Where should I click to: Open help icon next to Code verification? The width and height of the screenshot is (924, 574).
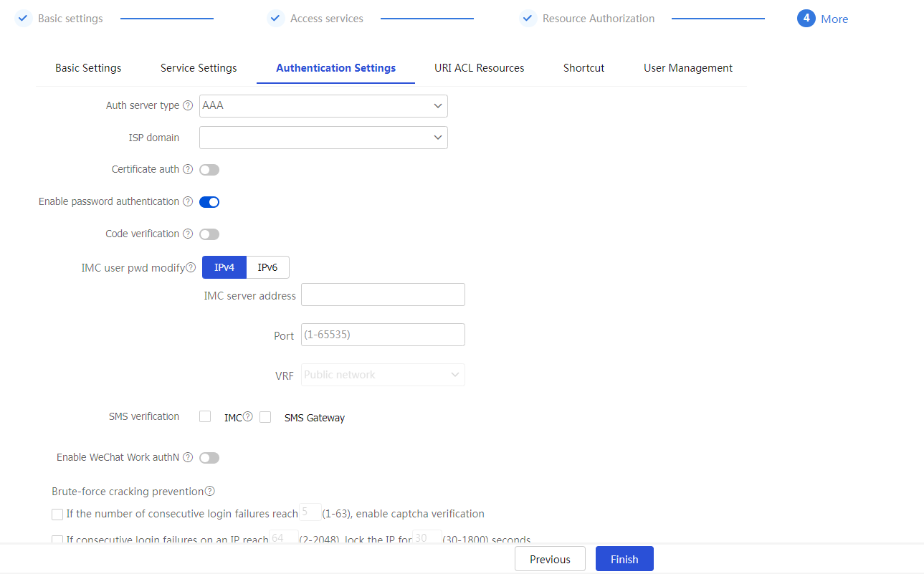point(188,234)
